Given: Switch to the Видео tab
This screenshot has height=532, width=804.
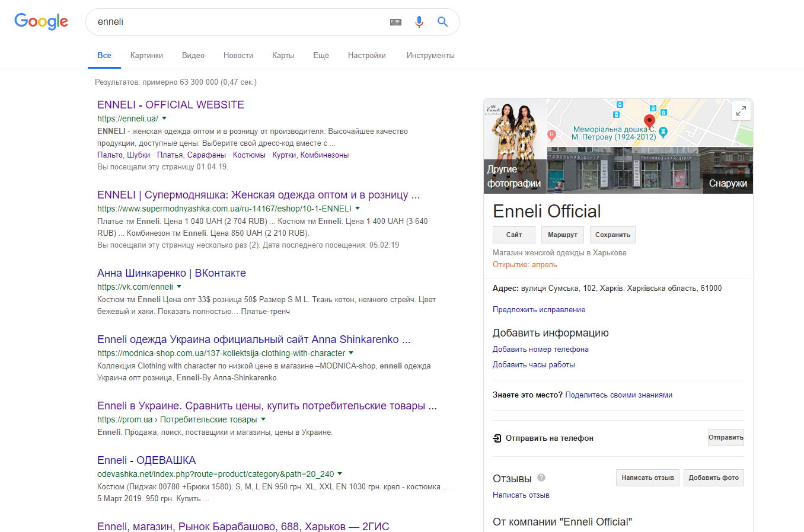Looking at the screenshot, I should [193, 55].
